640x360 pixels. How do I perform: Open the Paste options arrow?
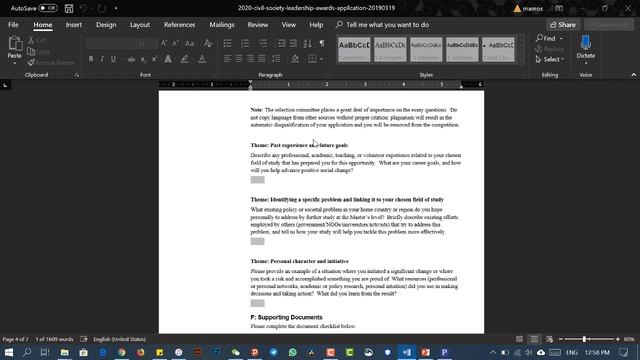point(15,63)
